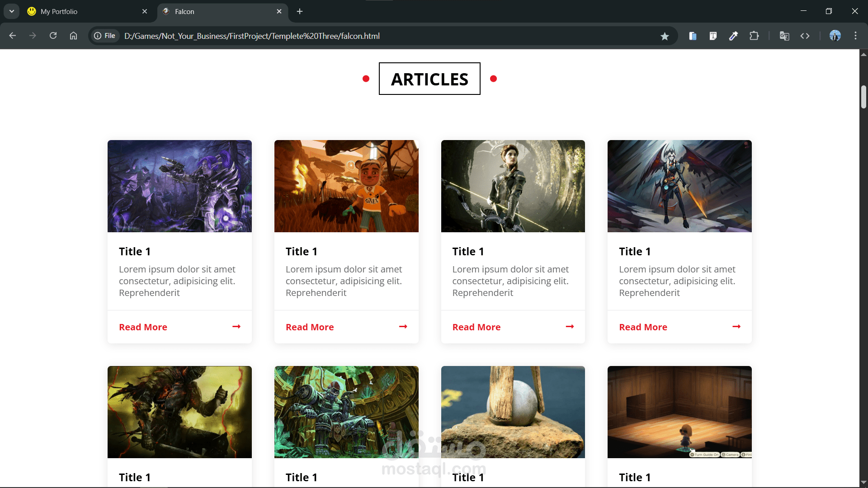Viewport: 868px width, 488px height.
Task: Click the arrow on winged warrior card
Action: (736, 326)
